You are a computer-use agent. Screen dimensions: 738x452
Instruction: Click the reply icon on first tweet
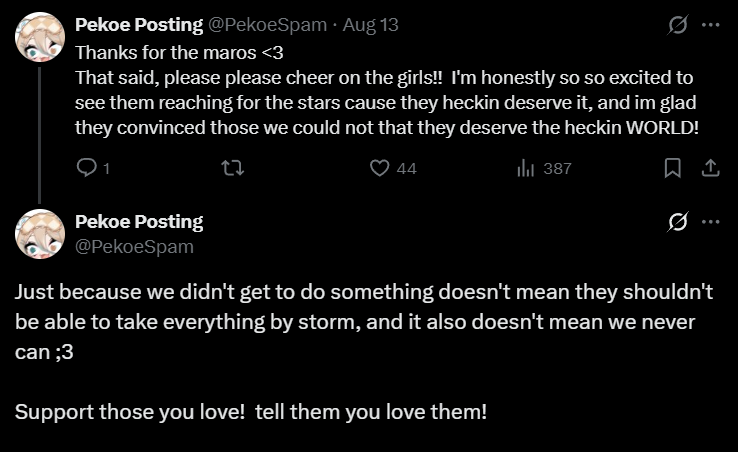[87, 168]
